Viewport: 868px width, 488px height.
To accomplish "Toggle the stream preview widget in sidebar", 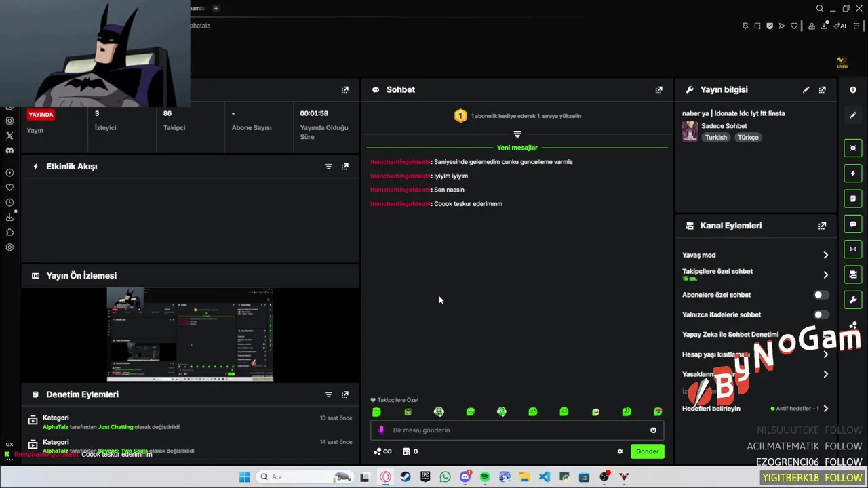I will tap(853, 148).
